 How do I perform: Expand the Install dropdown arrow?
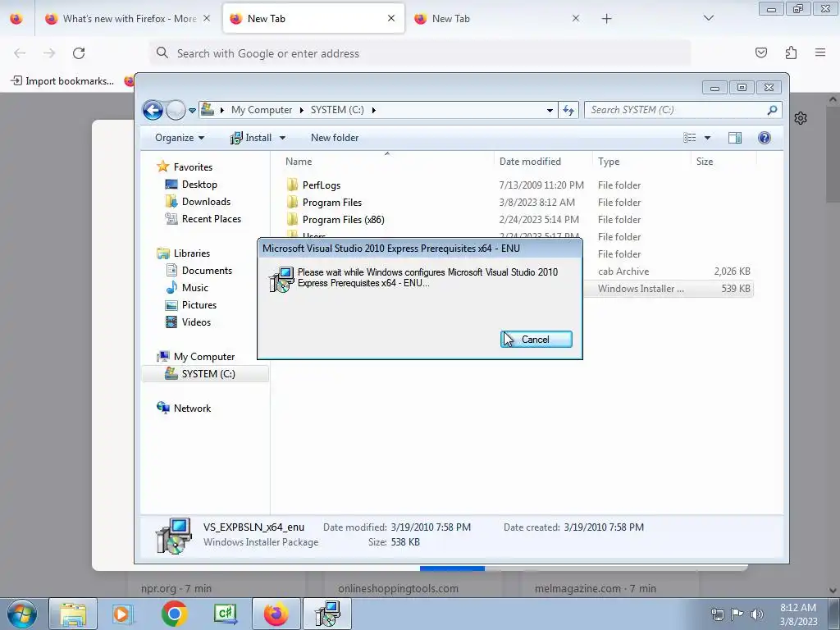tap(282, 138)
